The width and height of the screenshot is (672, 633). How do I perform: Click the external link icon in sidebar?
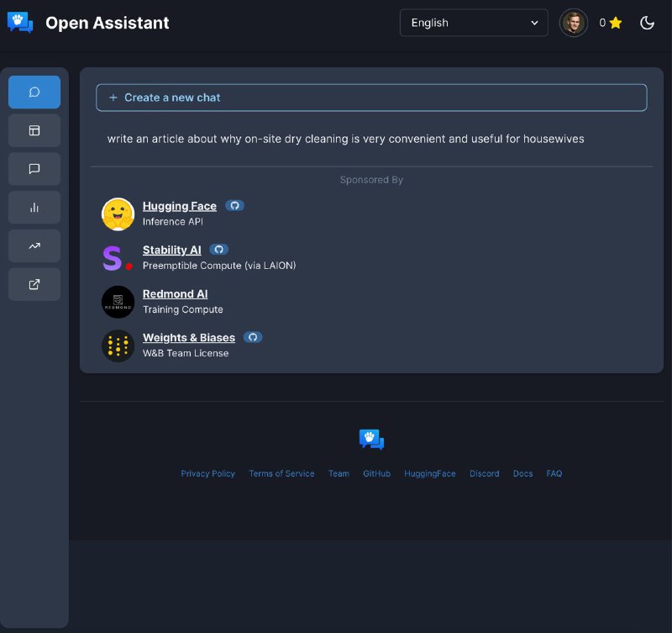coord(34,284)
